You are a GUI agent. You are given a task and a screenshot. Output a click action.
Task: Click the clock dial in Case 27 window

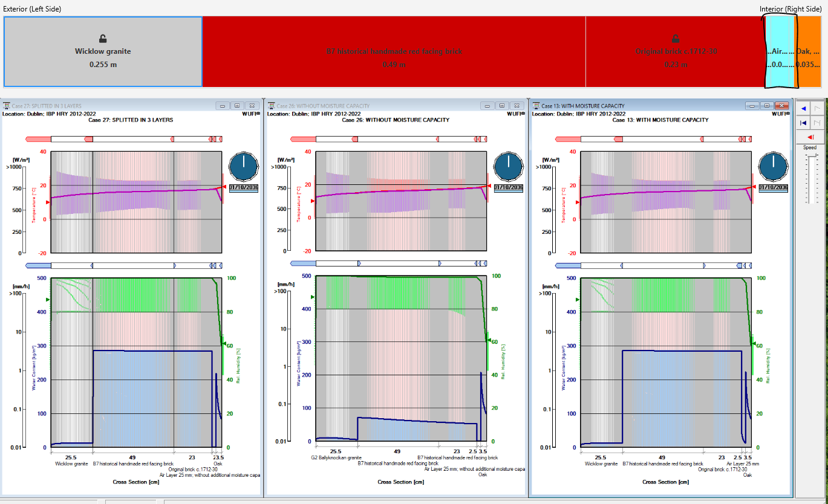point(244,165)
